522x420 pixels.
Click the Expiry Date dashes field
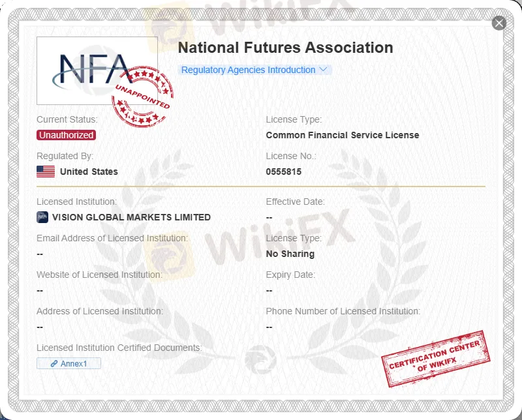click(x=269, y=290)
